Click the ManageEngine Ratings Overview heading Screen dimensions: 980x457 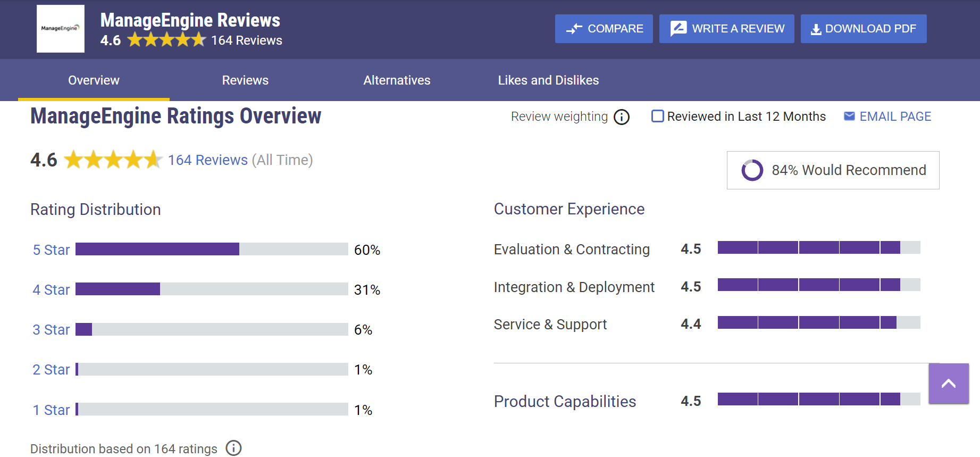click(176, 116)
